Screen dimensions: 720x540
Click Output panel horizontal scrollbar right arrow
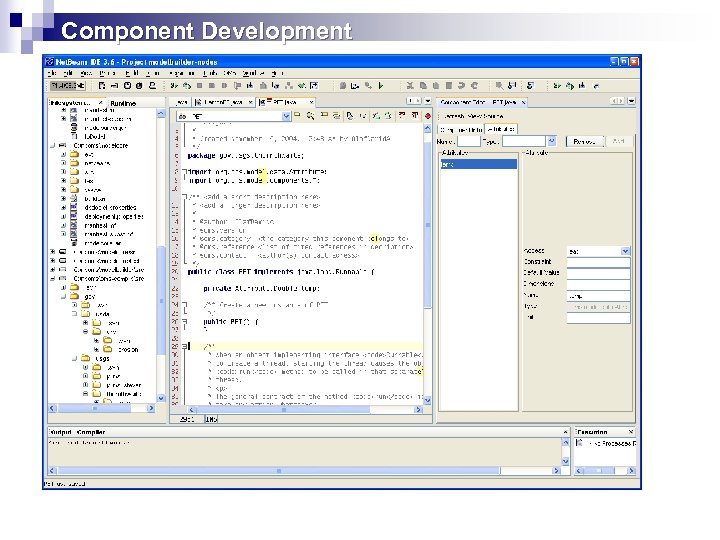(x=557, y=471)
